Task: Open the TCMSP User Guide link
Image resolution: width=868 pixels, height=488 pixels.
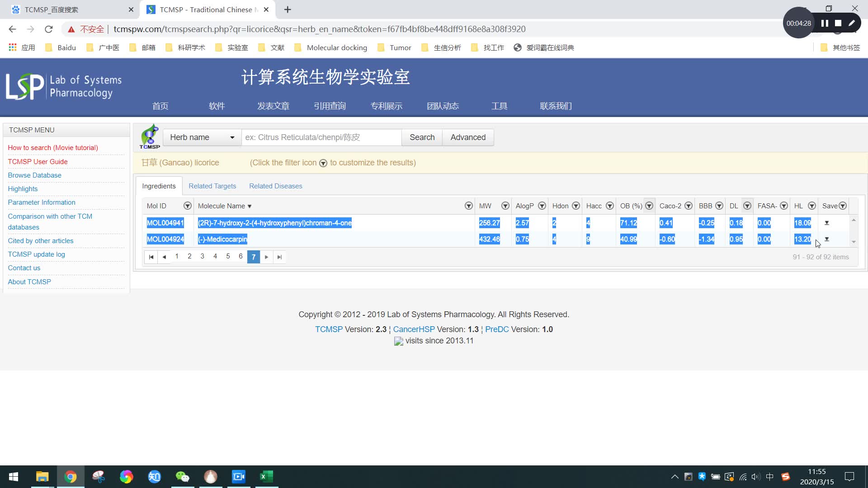Action: pos(38,162)
